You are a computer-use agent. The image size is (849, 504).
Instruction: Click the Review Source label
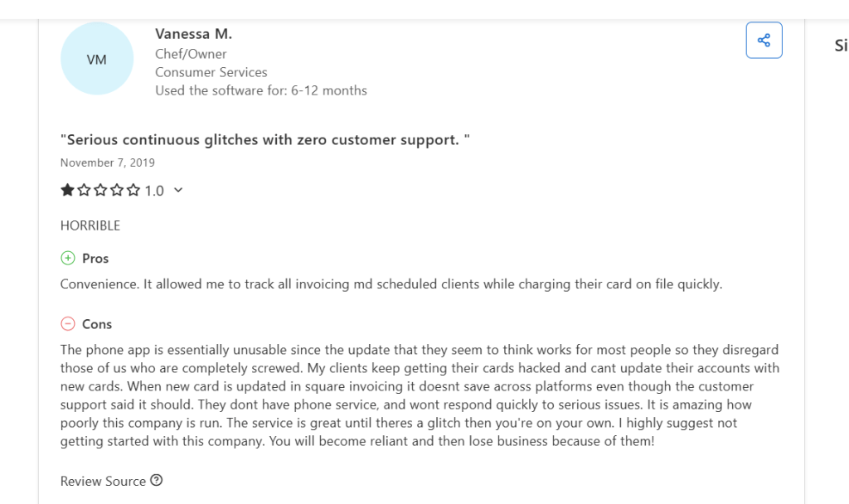pos(103,481)
